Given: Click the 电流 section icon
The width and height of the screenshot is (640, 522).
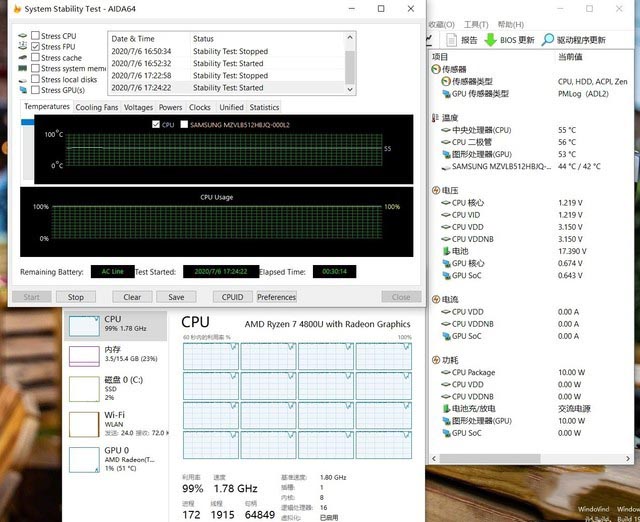Looking at the screenshot, I should [x=436, y=299].
